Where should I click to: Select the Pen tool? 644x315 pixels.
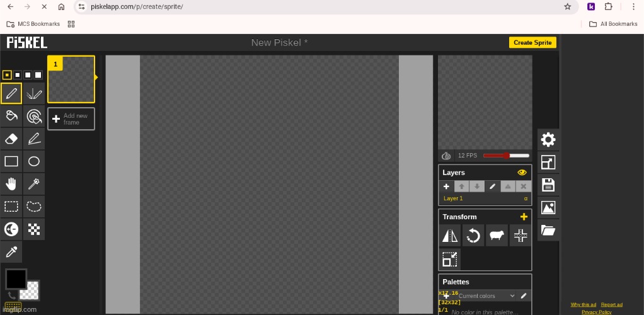11,94
